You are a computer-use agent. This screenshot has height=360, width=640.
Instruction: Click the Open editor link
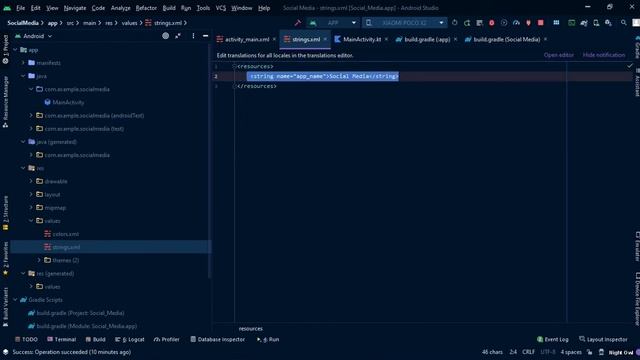click(558, 55)
